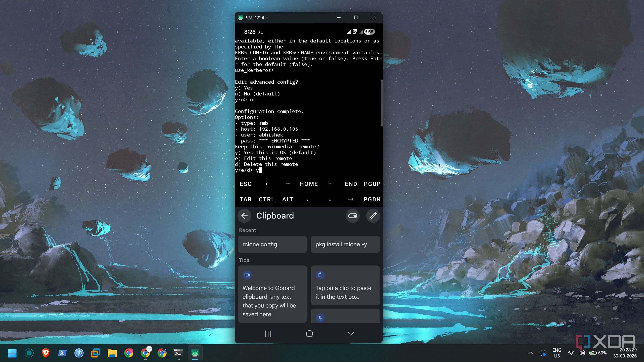Open the clock and date calendar flyout
The height and width of the screenshot is (362, 644).
pyautogui.click(x=625, y=353)
